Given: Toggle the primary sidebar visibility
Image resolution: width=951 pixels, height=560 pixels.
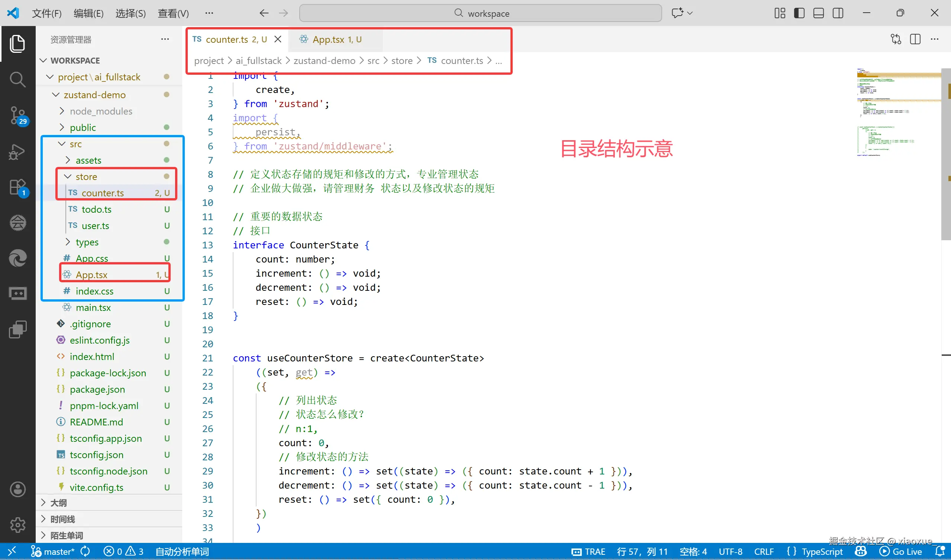Looking at the screenshot, I should click(799, 13).
